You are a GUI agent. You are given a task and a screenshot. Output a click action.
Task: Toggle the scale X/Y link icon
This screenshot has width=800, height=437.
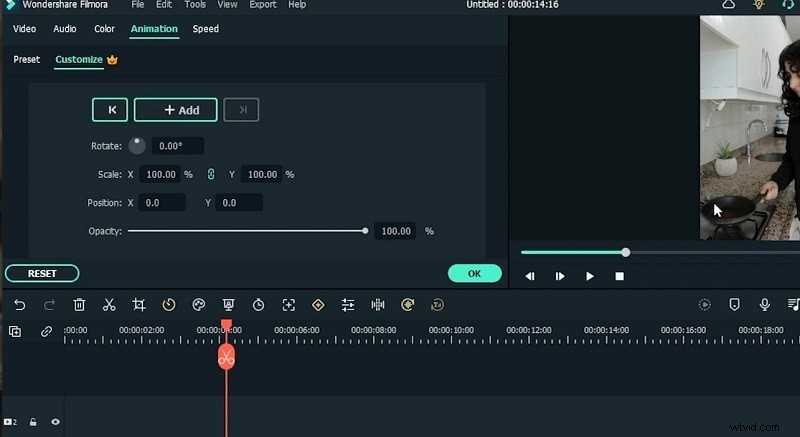pos(211,174)
